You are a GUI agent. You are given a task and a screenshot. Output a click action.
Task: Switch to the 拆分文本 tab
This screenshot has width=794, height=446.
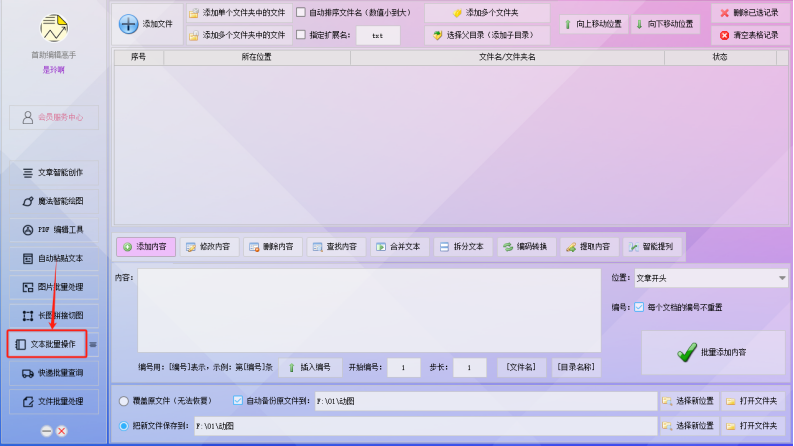[463, 247]
